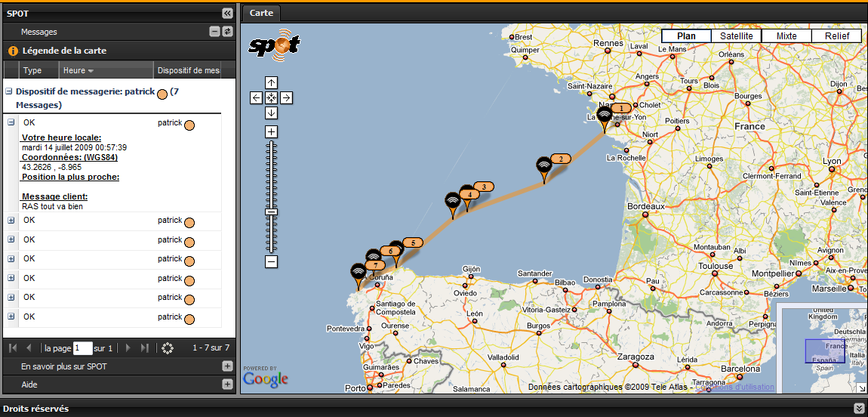
Task: Sort messages by the Heure column
Action: (x=78, y=70)
